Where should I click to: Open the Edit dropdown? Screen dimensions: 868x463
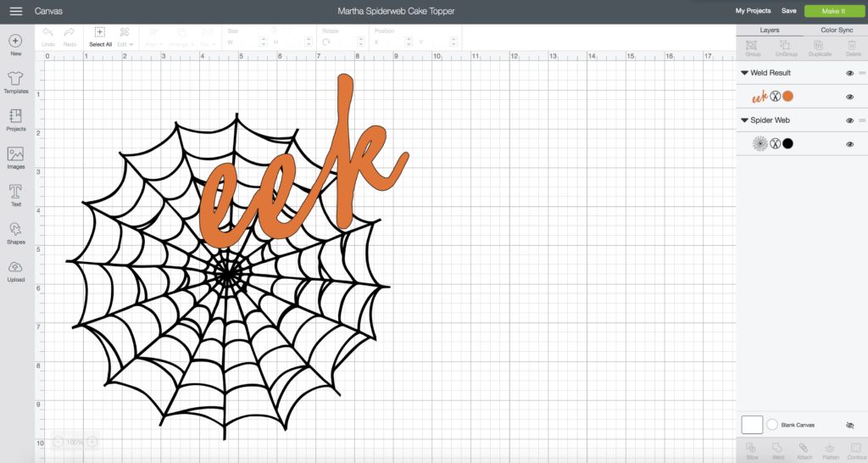coord(125,37)
